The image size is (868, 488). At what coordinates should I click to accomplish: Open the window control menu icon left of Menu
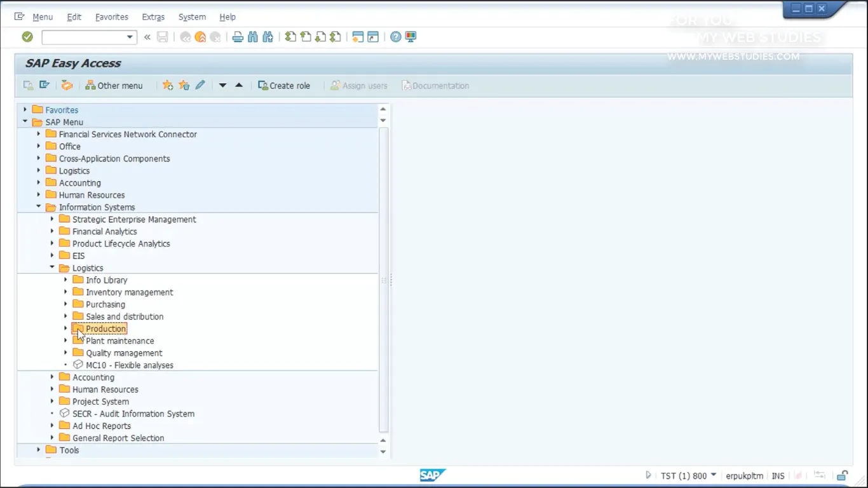coord(19,17)
